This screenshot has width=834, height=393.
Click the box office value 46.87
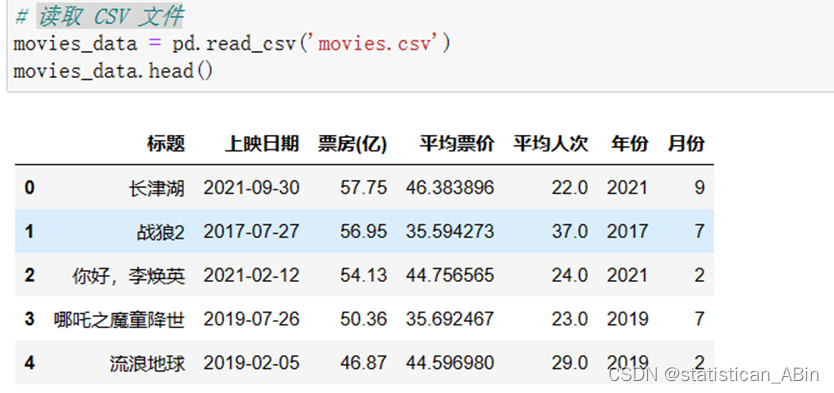pyautogui.click(x=364, y=363)
